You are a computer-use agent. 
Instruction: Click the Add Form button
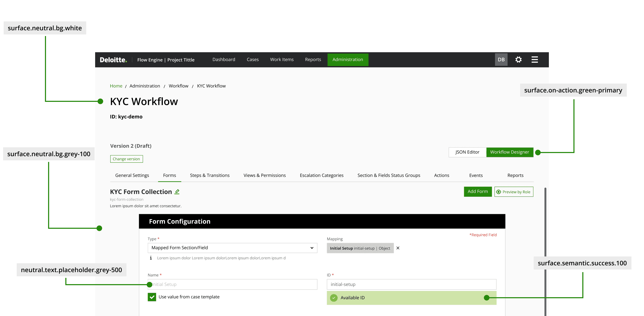tap(478, 191)
